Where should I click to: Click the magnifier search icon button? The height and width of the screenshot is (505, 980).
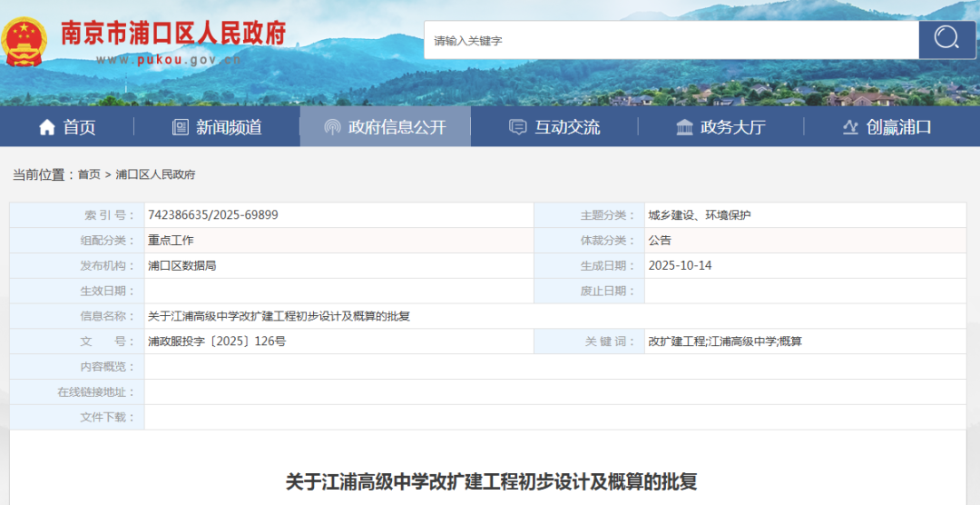[946, 38]
